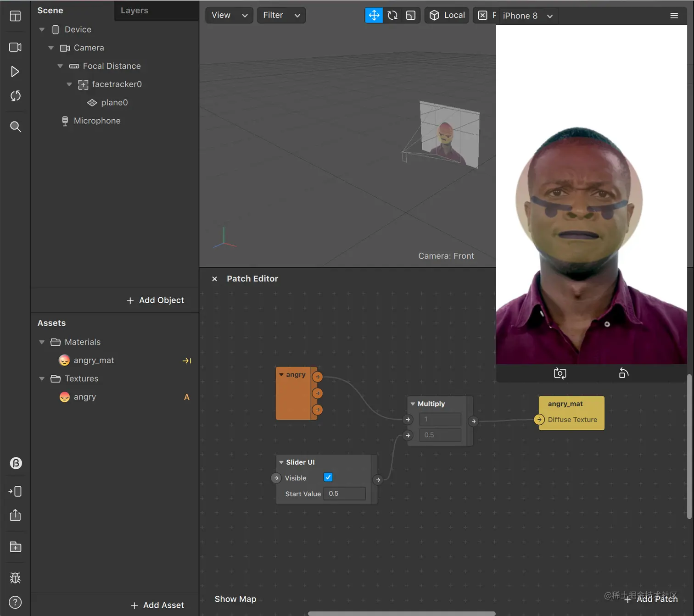Click the send-to-device icon
This screenshot has height=616, width=694.
click(x=15, y=491)
